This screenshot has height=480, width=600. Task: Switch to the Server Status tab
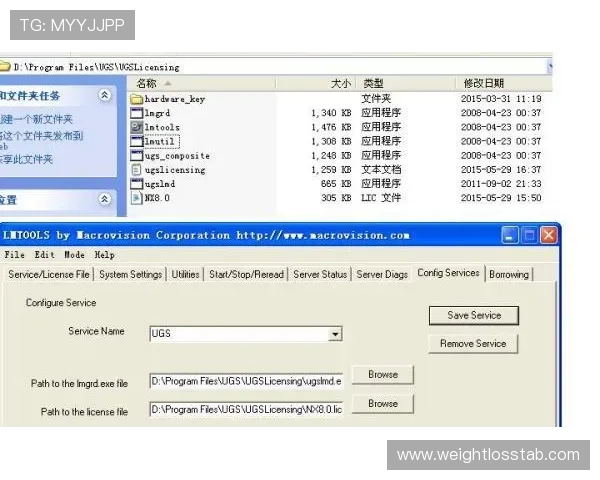pyautogui.click(x=320, y=274)
